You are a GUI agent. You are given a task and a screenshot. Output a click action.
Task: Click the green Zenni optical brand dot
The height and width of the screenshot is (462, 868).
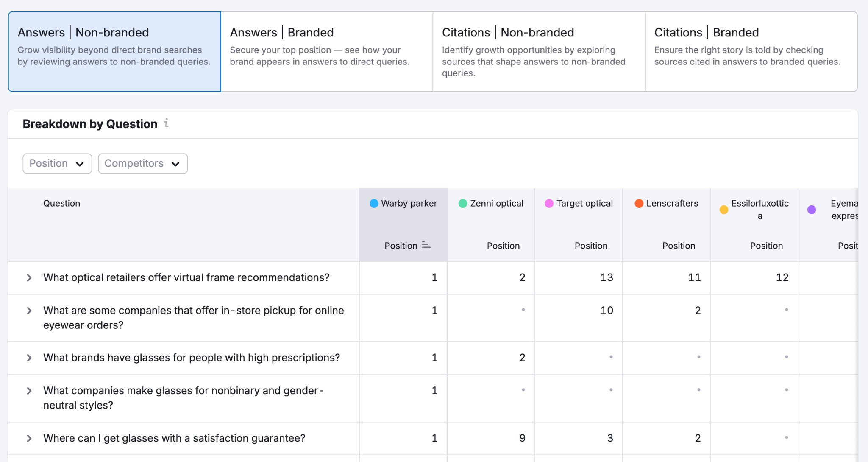462,203
